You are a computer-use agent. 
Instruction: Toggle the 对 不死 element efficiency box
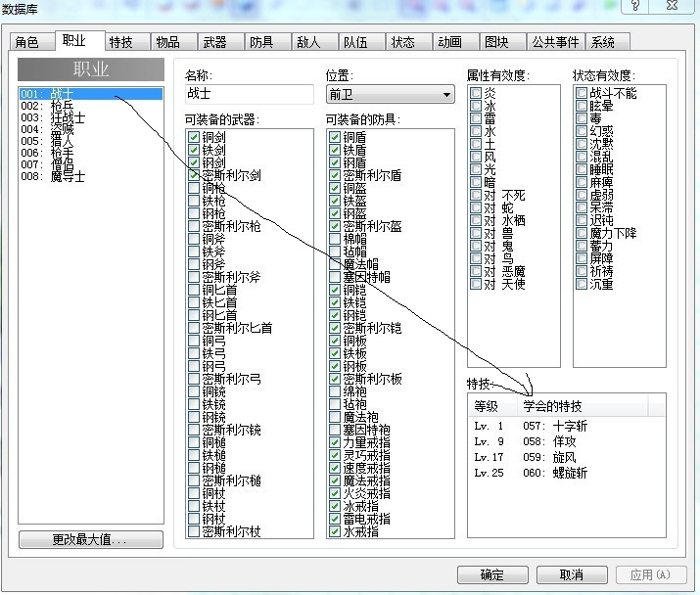click(476, 195)
